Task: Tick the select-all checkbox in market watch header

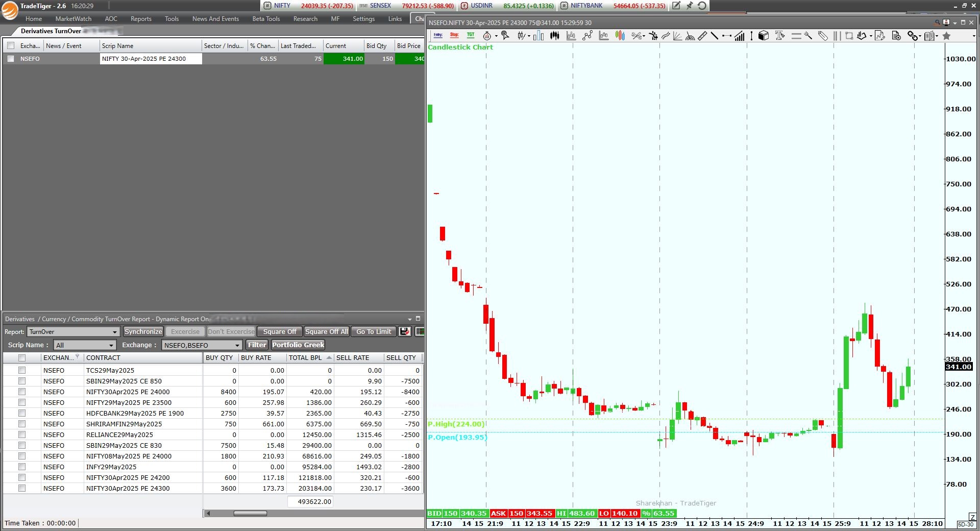Action: (x=11, y=45)
